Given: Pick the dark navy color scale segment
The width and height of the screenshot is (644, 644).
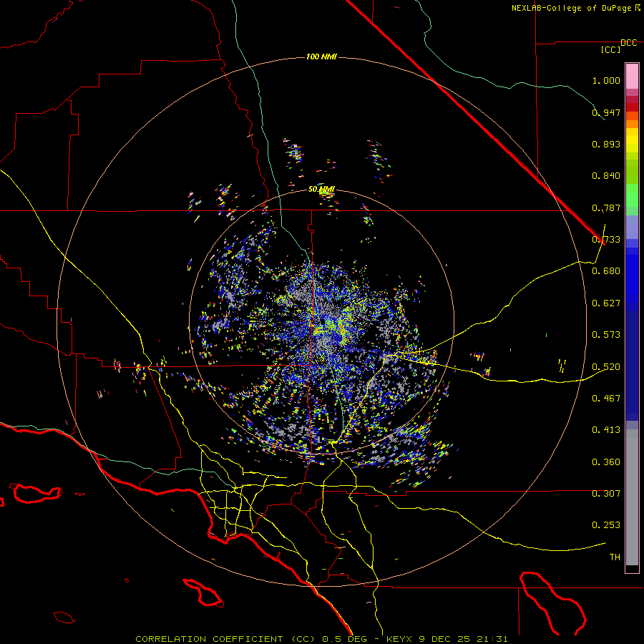Looking at the screenshot, I should tap(632, 366).
